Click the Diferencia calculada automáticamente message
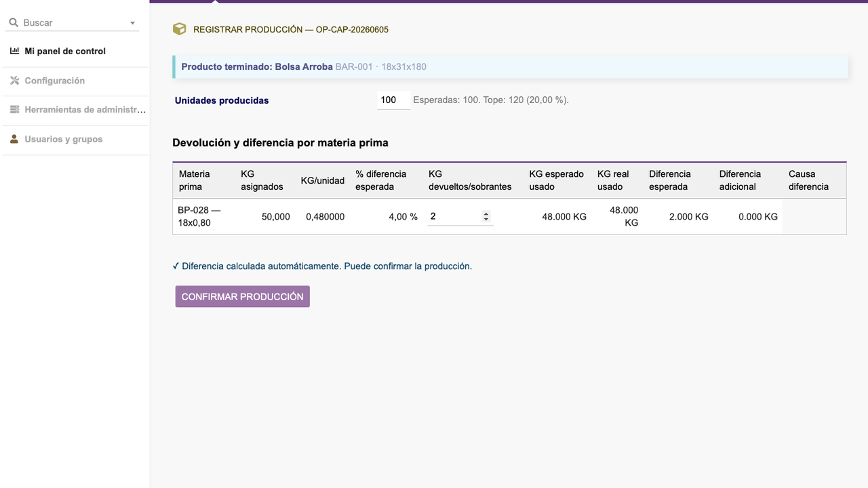 tap(322, 266)
